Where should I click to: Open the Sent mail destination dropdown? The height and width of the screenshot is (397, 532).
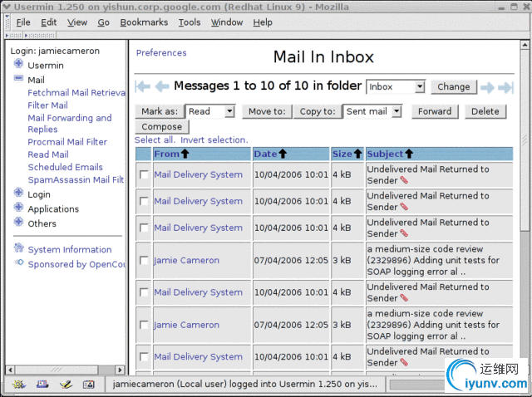coord(372,111)
